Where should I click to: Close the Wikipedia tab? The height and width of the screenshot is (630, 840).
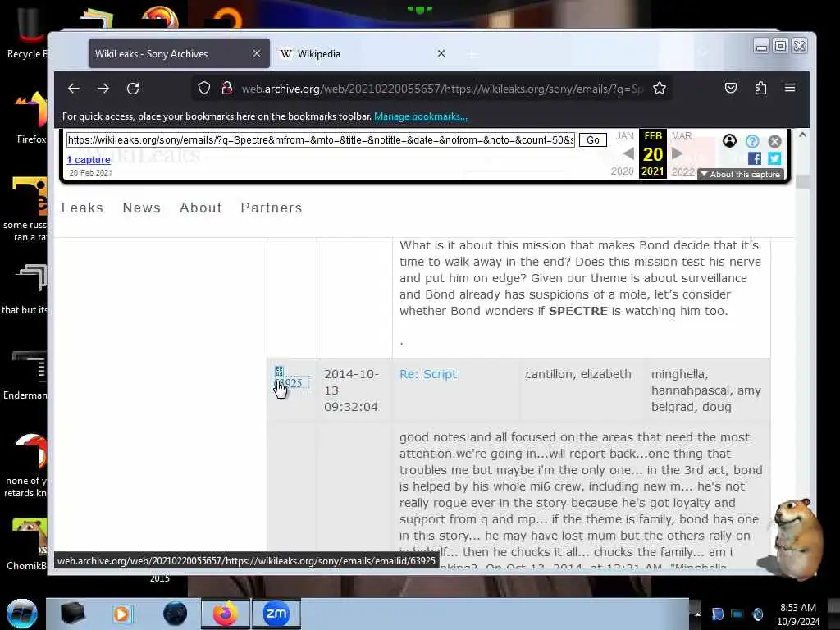[x=441, y=53]
